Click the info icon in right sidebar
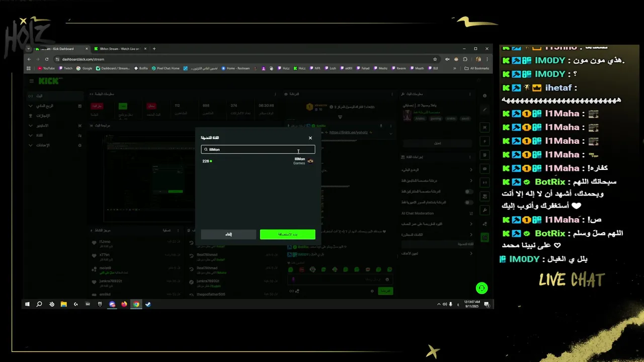 coord(485,96)
